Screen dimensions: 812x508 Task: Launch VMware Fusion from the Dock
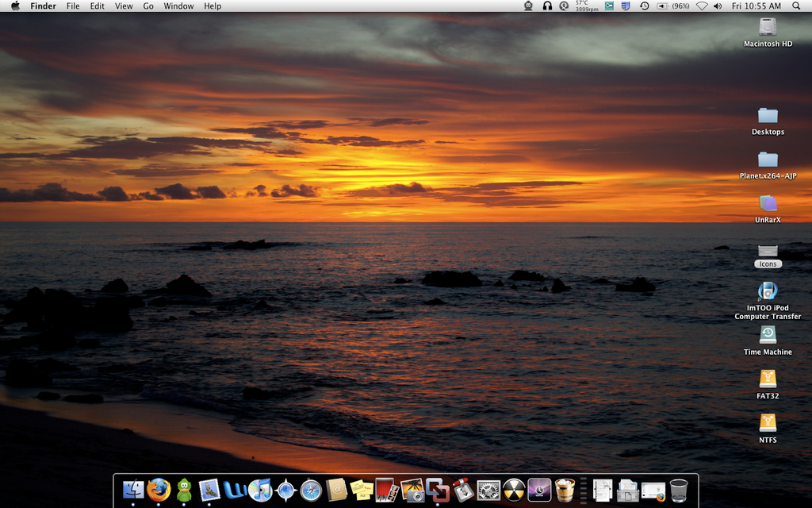click(438, 490)
